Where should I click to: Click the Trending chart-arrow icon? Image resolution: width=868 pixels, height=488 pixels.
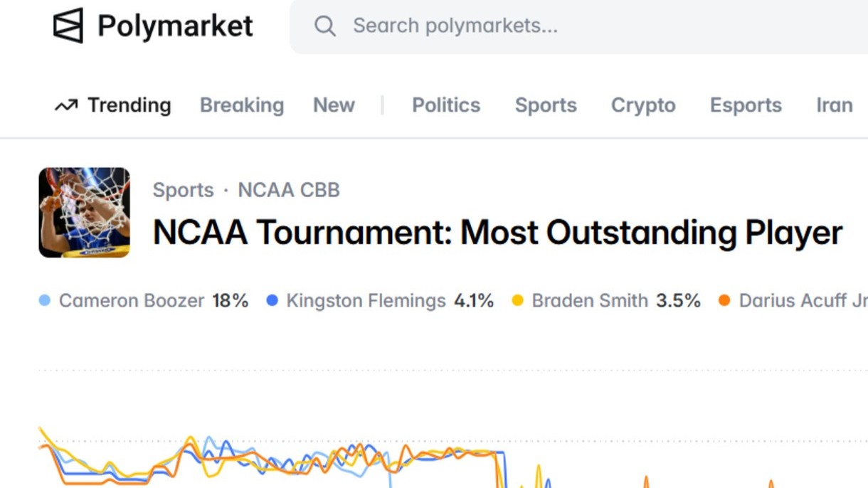coord(66,105)
